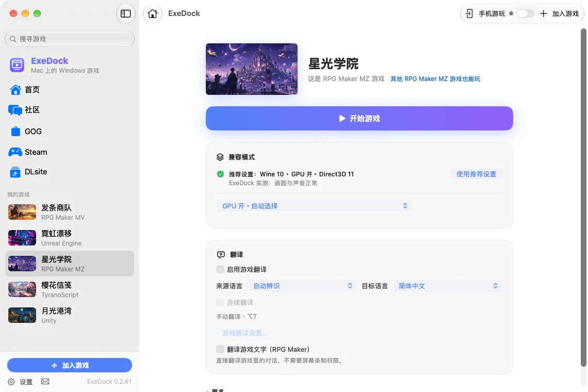Click the magnifier icon in the search field
The height and width of the screenshot is (392, 588).
pyautogui.click(x=13, y=39)
